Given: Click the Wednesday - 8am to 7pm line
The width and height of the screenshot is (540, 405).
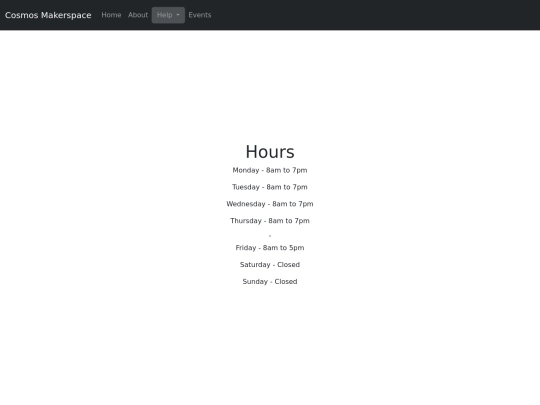Looking at the screenshot, I should [270, 204].
